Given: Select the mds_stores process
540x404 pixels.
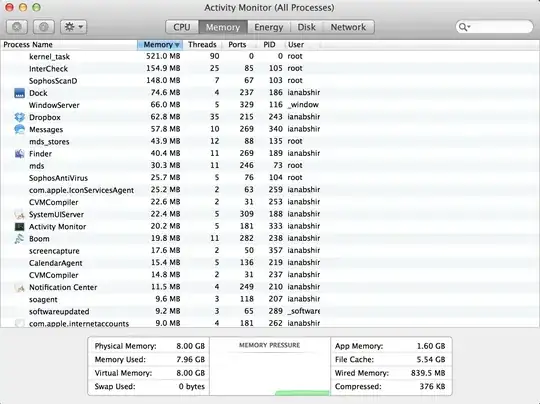Looking at the screenshot, I should (x=270, y=141).
